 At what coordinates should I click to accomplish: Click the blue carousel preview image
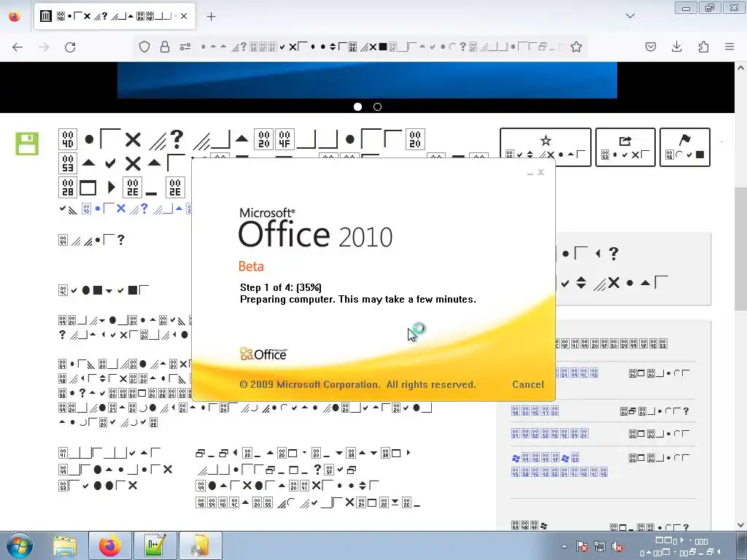(367, 80)
